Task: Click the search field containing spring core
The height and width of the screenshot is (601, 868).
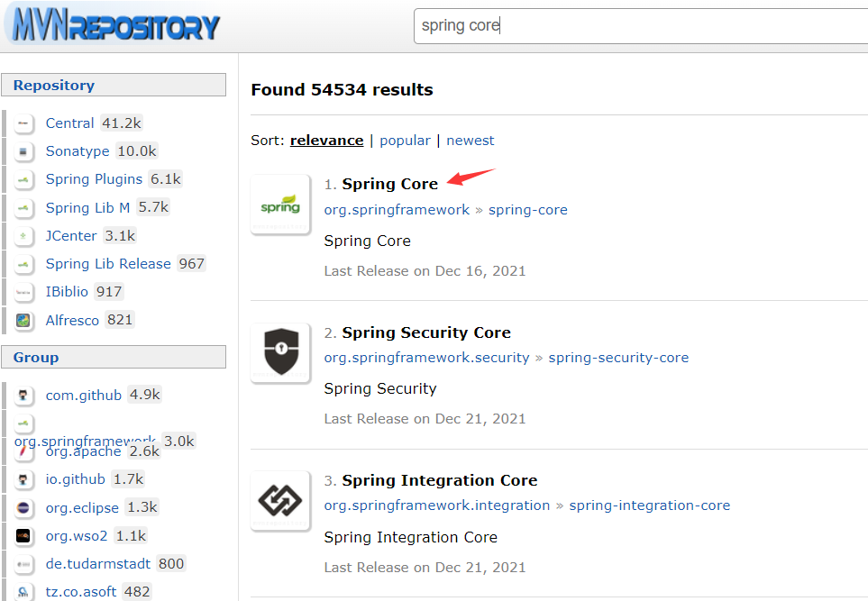Action: tap(631, 25)
